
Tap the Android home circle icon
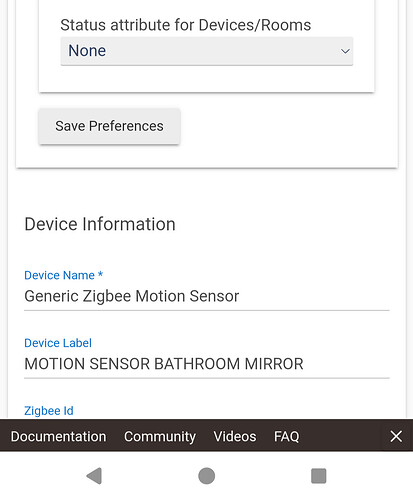click(206, 476)
